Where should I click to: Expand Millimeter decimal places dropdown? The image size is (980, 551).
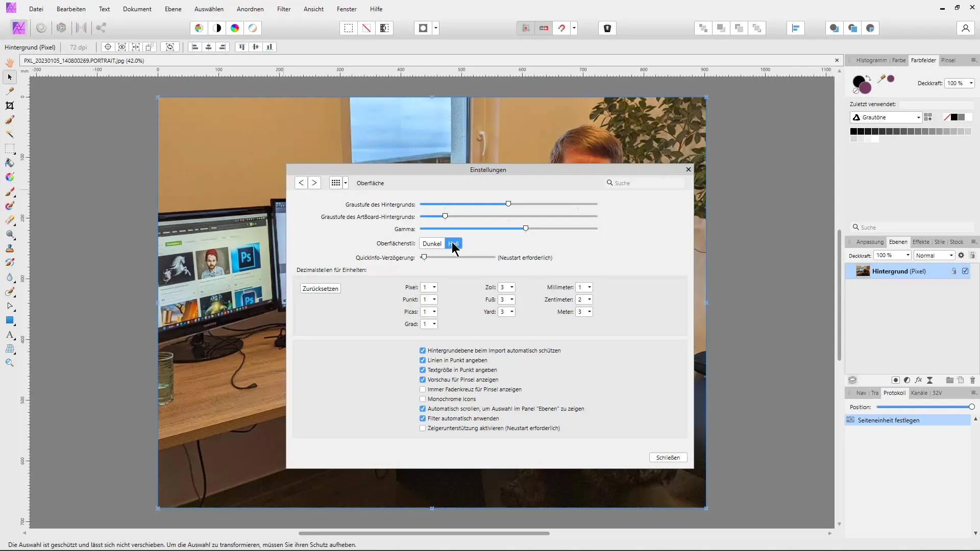pyautogui.click(x=590, y=287)
